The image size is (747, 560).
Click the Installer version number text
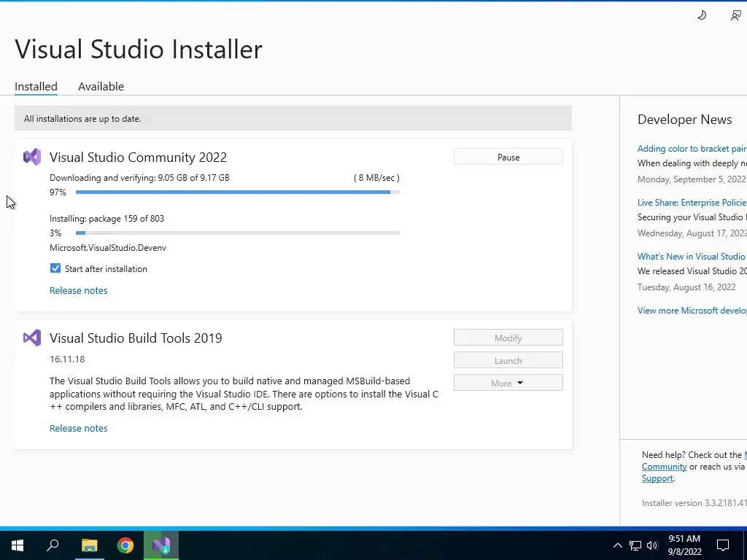pyautogui.click(x=694, y=503)
